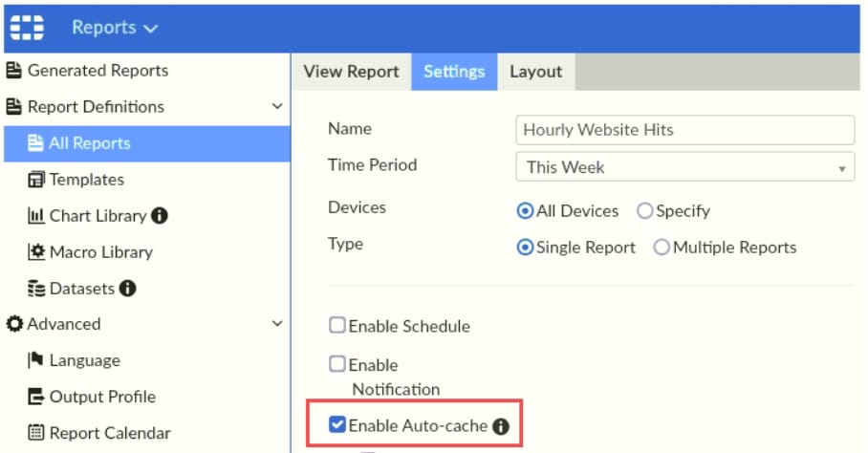This screenshot has height=453, width=868.
Task: Click the Output Profile icon
Action: 36,397
